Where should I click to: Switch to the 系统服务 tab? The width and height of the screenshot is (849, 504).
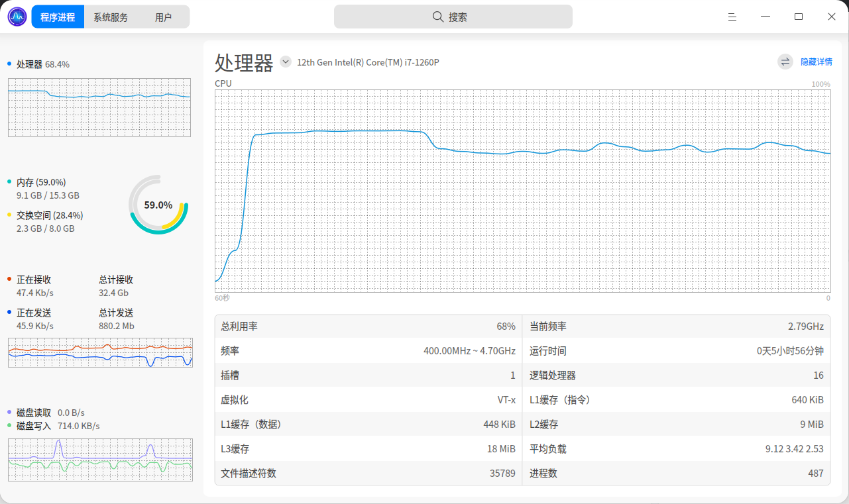(111, 17)
